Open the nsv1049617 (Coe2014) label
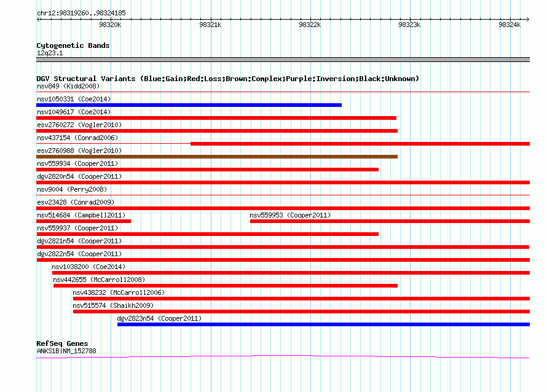The height and width of the screenshot is (392, 547). click(74, 112)
